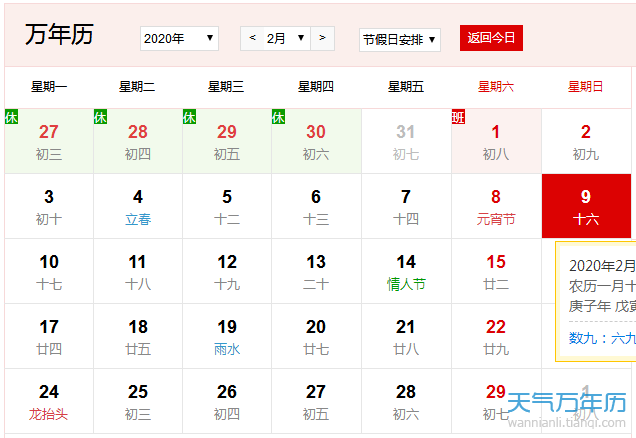Select February 12 十九 cell

pos(227,271)
